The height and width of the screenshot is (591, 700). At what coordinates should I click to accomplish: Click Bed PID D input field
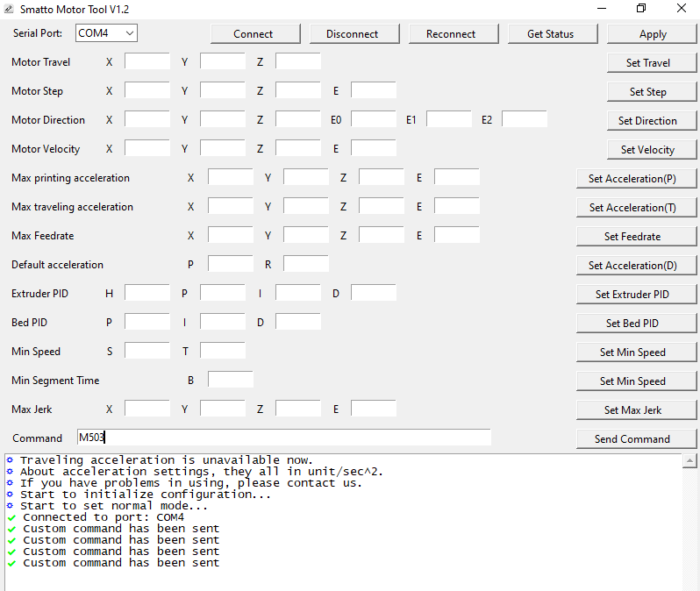[298, 322]
